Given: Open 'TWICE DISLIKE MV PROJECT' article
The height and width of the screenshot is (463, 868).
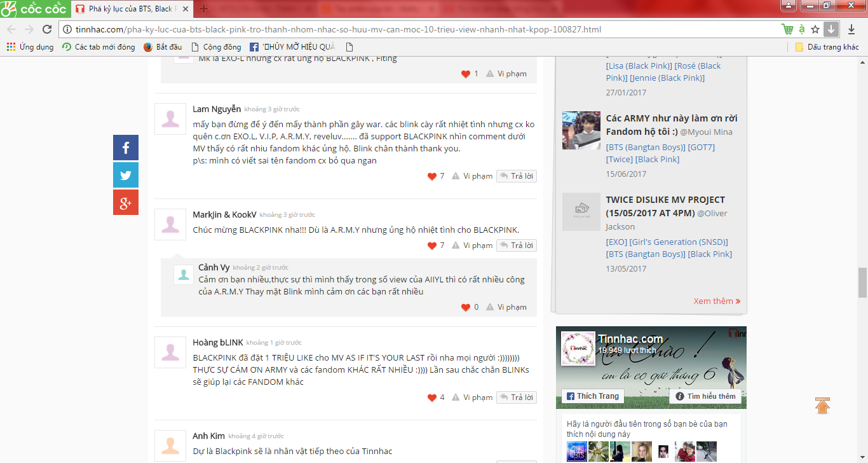Looking at the screenshot, I should [x=666, y=206].
